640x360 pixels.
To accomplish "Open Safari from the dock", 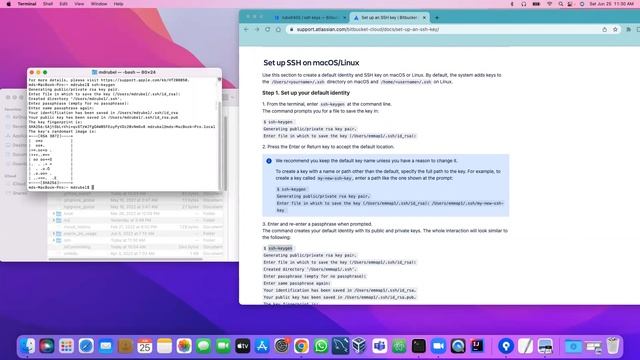I will pyautogui.click(x=86, y=346).
